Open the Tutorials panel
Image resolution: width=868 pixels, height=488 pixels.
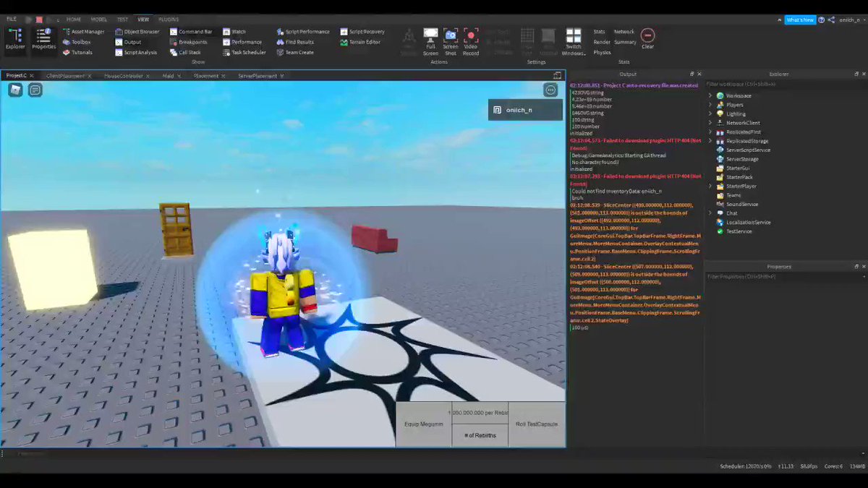tap(77, 52)
